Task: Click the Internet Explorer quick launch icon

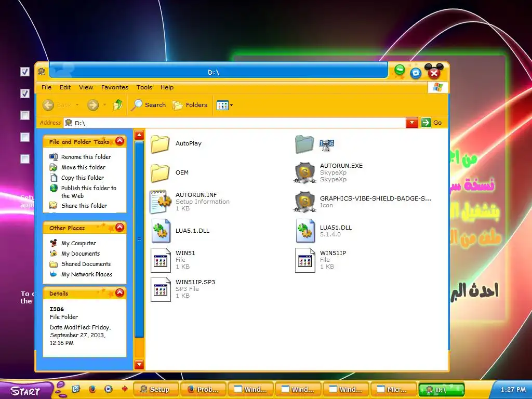Action: [76, 389]
